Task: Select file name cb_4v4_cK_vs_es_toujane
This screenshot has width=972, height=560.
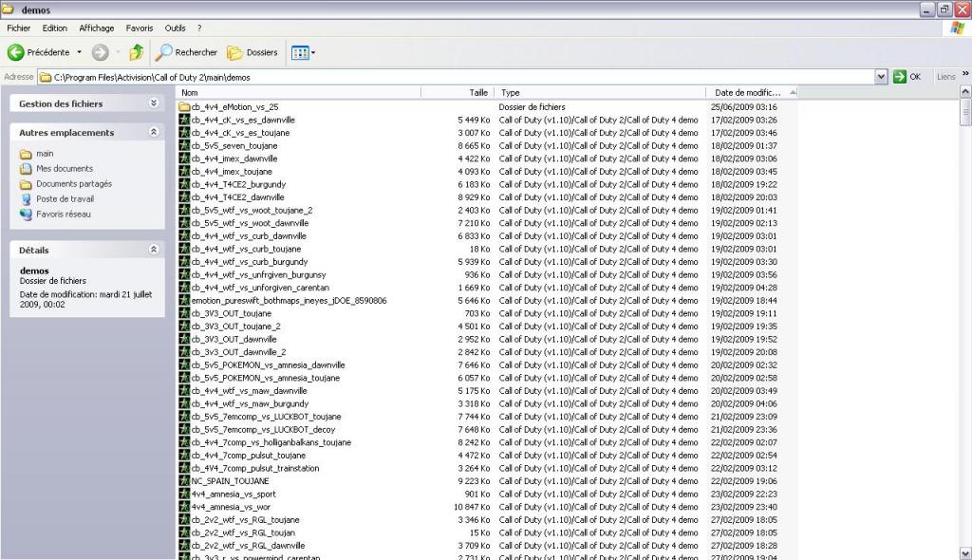Action: click(240, 133)
